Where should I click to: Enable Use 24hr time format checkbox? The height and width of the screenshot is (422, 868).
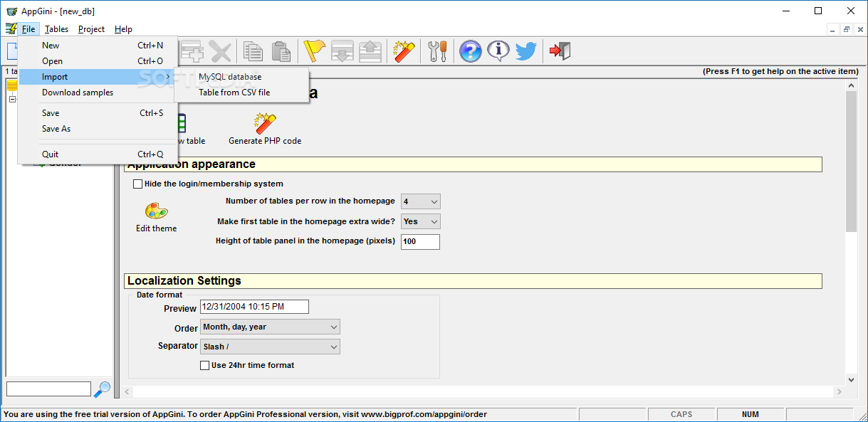(205, 365)
